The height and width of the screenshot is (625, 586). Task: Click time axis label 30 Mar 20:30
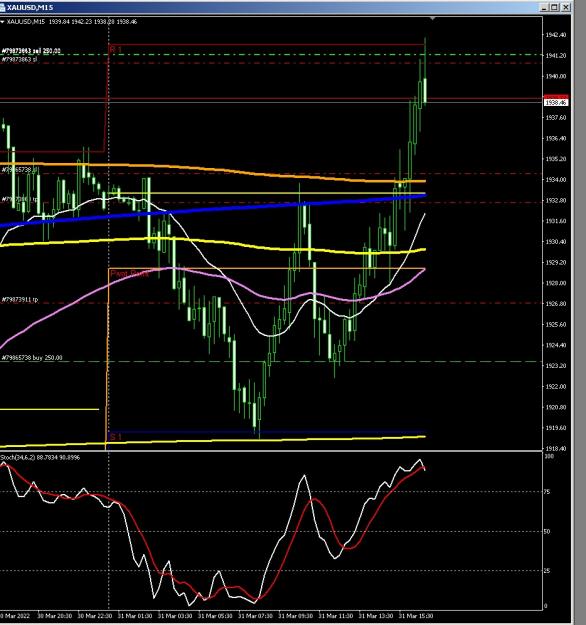click(x=55, y=616)
